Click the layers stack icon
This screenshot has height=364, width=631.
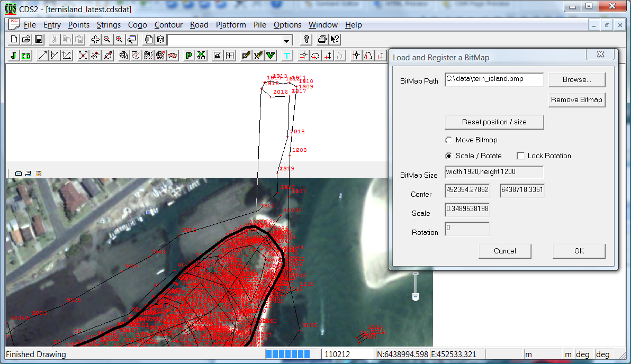coord(160,40)
